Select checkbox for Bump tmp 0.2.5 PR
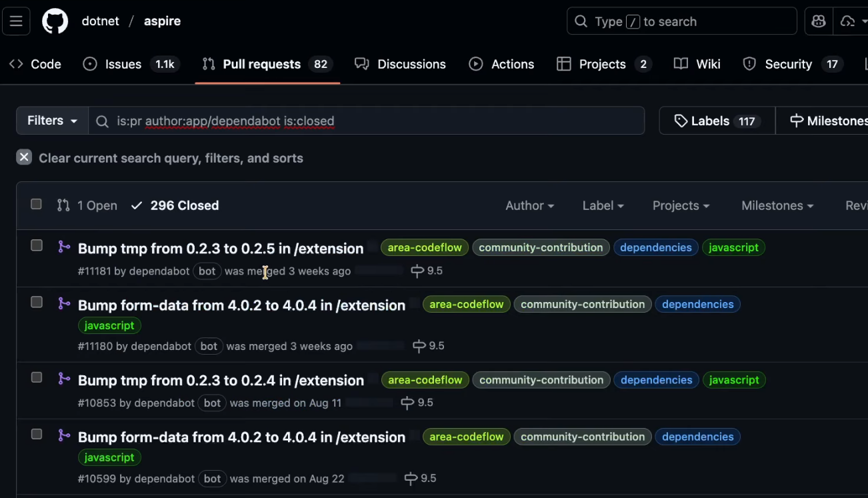This screenshot has height=498, width=868. point(37,246)
